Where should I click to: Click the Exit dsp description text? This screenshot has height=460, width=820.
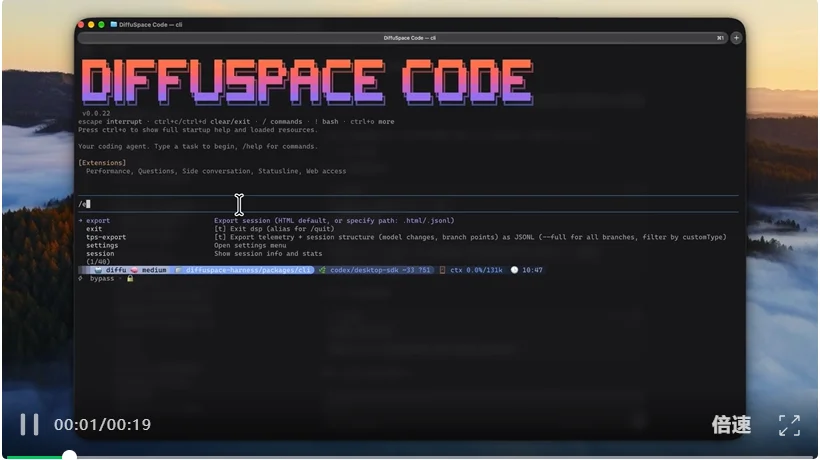coord(274,229)
